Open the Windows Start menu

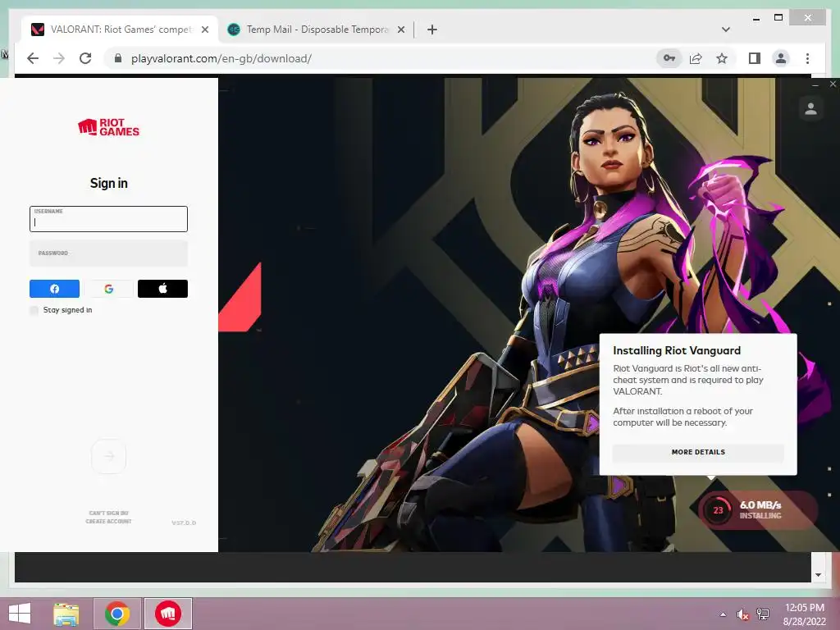pyautogui.click(x=20, y=614)
